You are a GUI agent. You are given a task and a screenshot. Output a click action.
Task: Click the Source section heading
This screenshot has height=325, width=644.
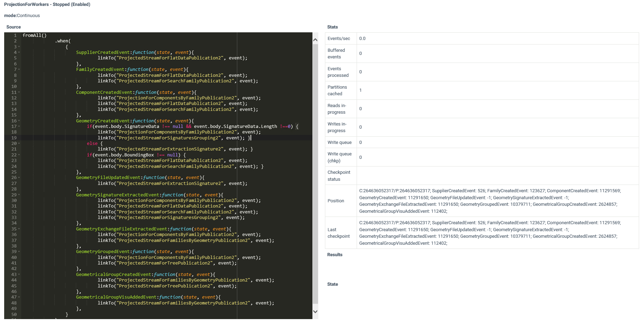(x=14, y=27)
